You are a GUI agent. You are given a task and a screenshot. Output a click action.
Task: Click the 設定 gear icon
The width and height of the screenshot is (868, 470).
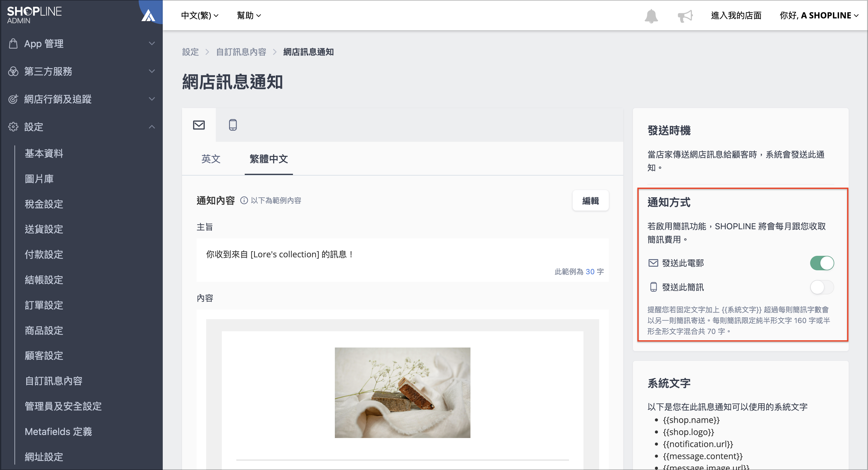click(x=13, y=127)
